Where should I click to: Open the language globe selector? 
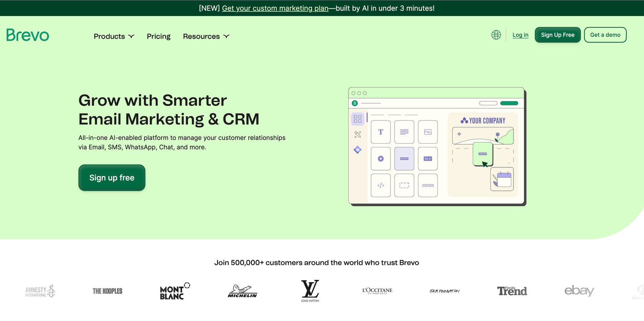pyautogui.click(x=496, y=35)
